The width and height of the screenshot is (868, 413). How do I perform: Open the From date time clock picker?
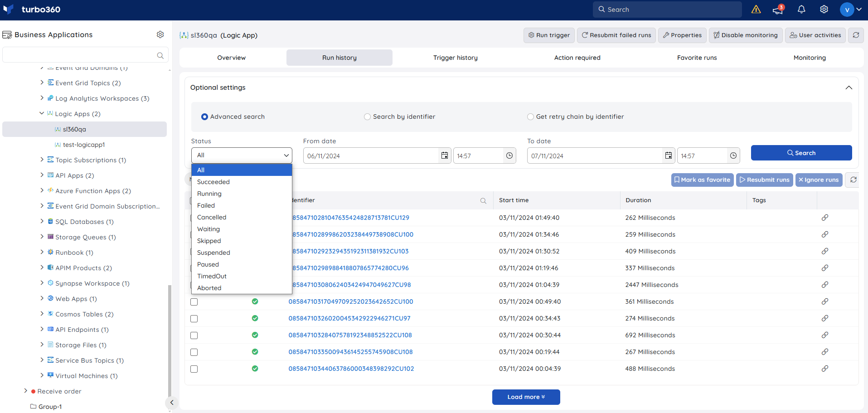pos(509,155)
